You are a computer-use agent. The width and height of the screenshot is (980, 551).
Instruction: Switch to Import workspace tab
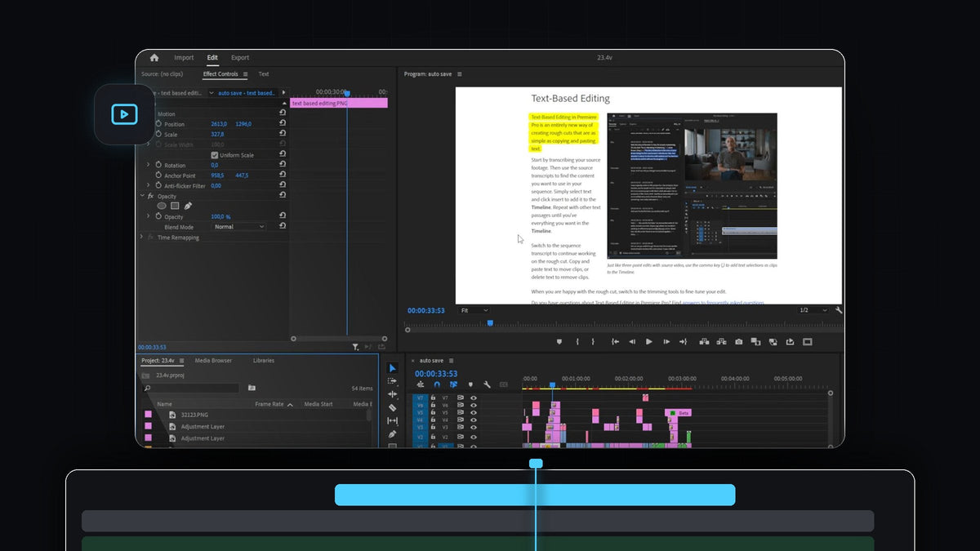coord(184,58)
